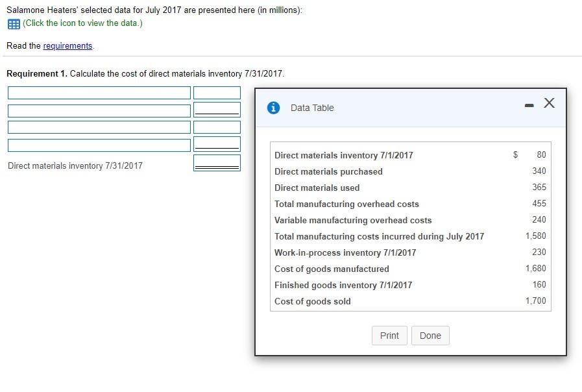Click the value 455 for total overhead
Viewport: 582px width, 392px height.
click(x=539, y=203)
